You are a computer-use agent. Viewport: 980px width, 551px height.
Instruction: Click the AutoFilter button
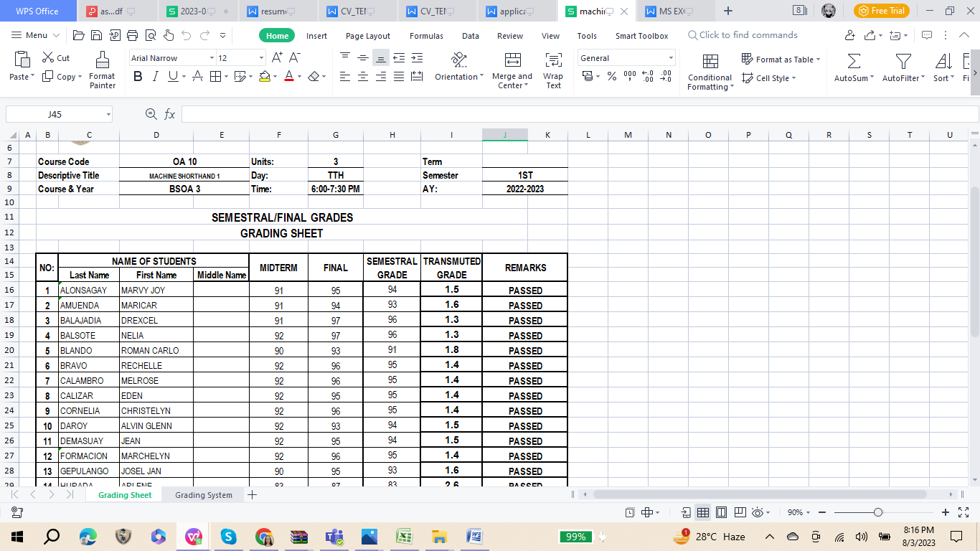coord(903,68)
